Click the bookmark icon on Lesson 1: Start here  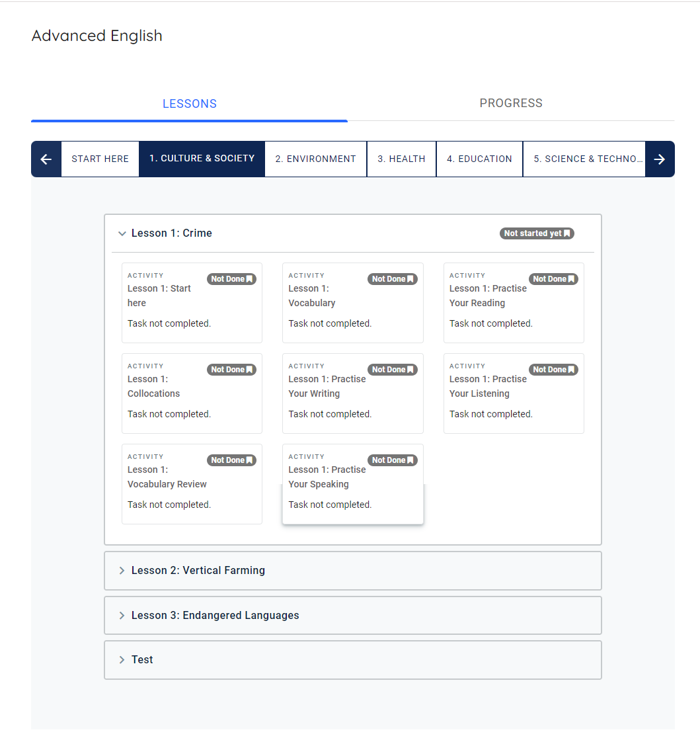pos(249,278)
